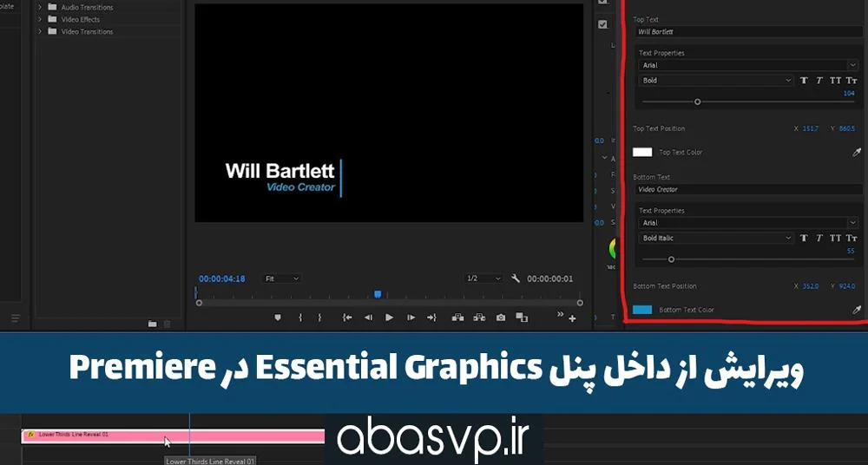868x465 pixels.
Task: Open the Bottom Text Arial font dropdown
Action: pyautogui.click(x=748, y=223)
